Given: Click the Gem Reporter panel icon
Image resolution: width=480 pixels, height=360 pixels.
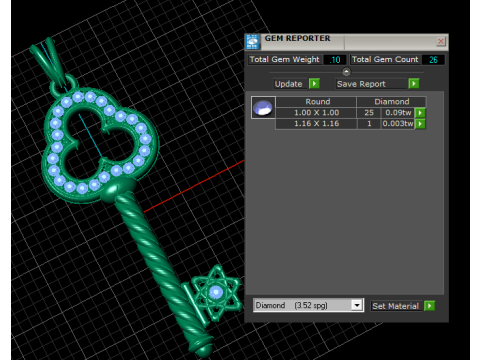Looking at the screenshot, I should [x=252, y=42].
